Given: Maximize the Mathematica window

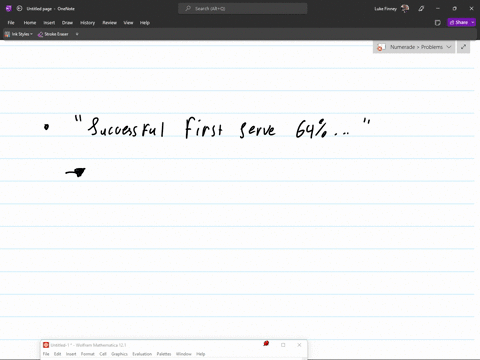Looking at the screenshot, I should coord(283,345).
